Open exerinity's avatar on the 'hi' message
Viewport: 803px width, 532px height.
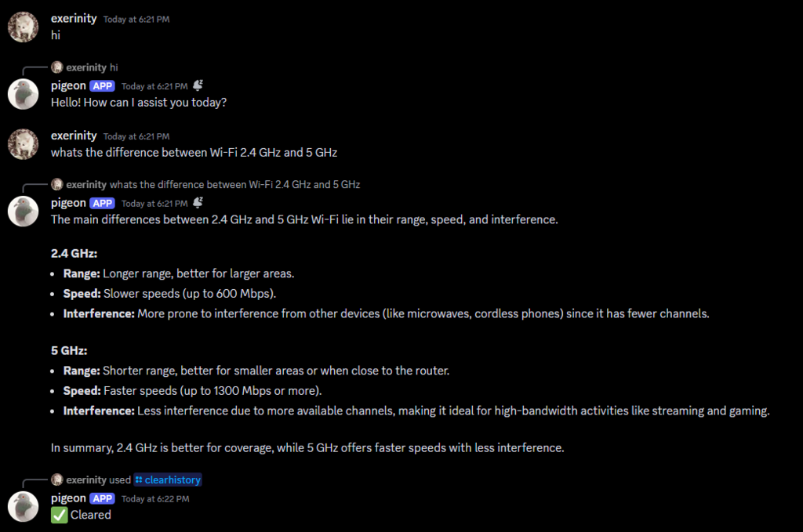point(23,27)
